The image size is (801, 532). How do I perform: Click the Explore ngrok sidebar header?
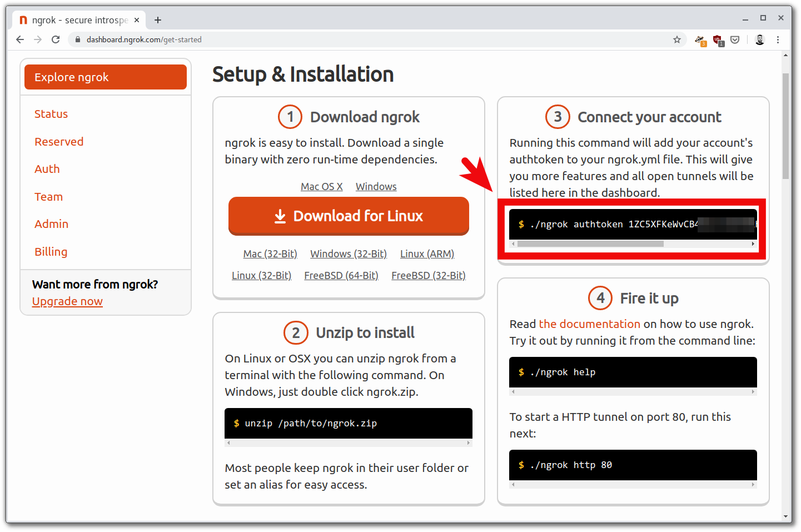tap(106, 77)
